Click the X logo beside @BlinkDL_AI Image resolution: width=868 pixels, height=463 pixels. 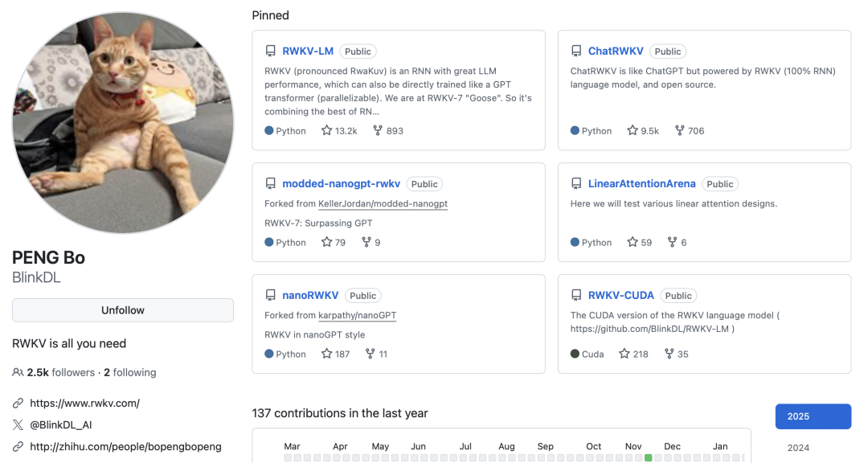tap(18, 424)
